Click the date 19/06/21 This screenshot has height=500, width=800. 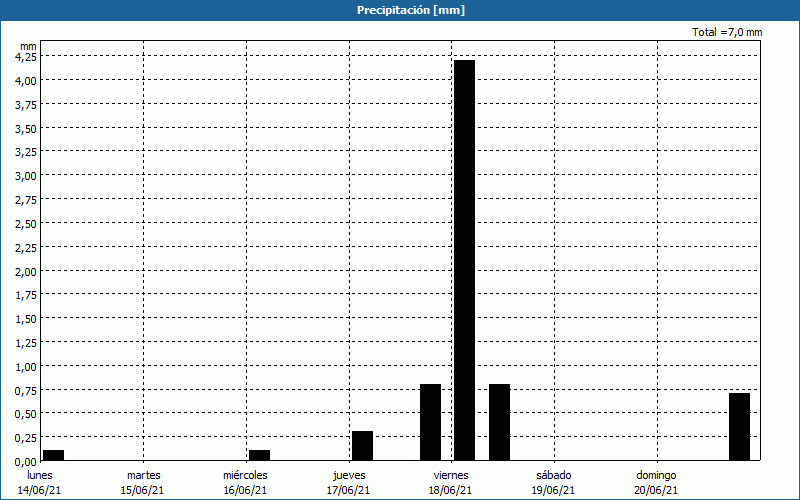coord(554,490)
